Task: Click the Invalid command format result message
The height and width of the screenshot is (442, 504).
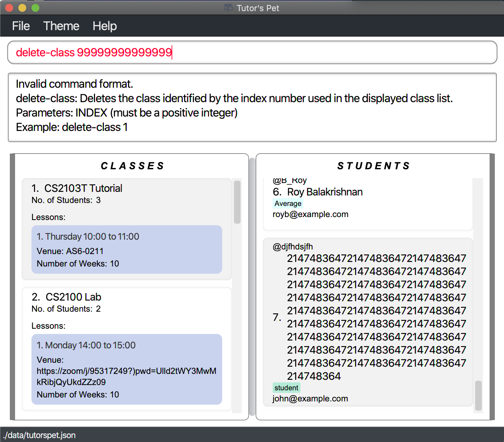Action: (x=74, y=84)
